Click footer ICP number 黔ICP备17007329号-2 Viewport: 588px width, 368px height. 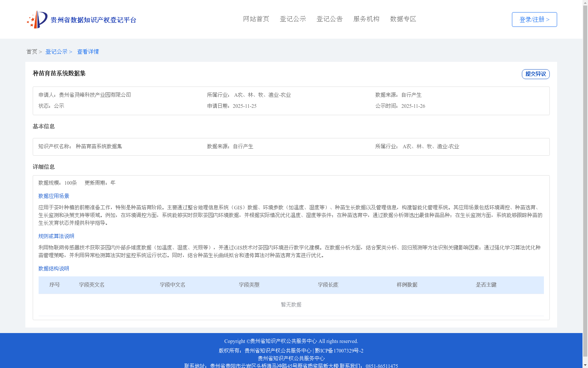pos(339,351)
